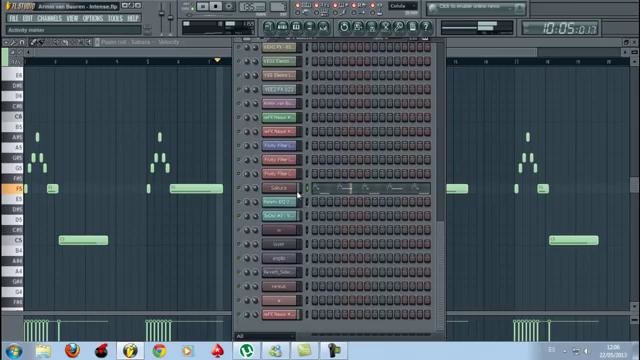Click the Saltuza mini piano roll preview
This screenshot has height=360, width=640.
371,188
